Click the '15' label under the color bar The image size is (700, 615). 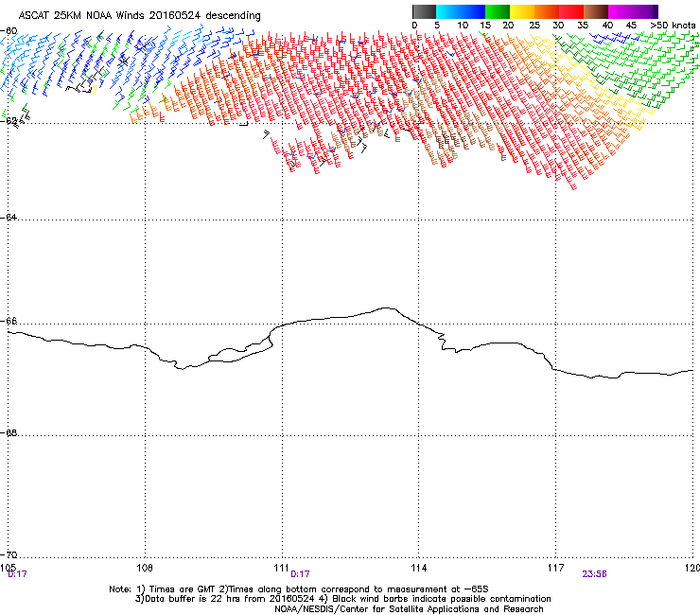point(485,26)
